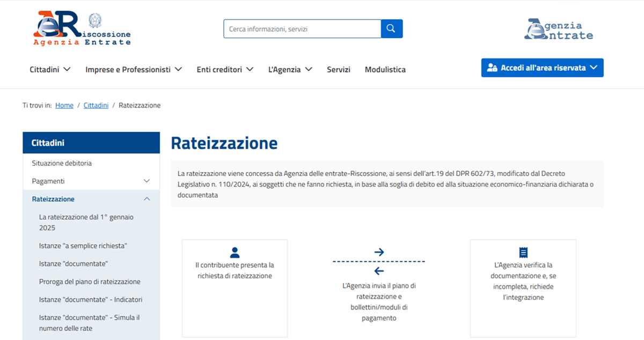Open the Pagamenti sidebar item
The width and height of the screenshot is (644, 340).
(x=48, y=181)
